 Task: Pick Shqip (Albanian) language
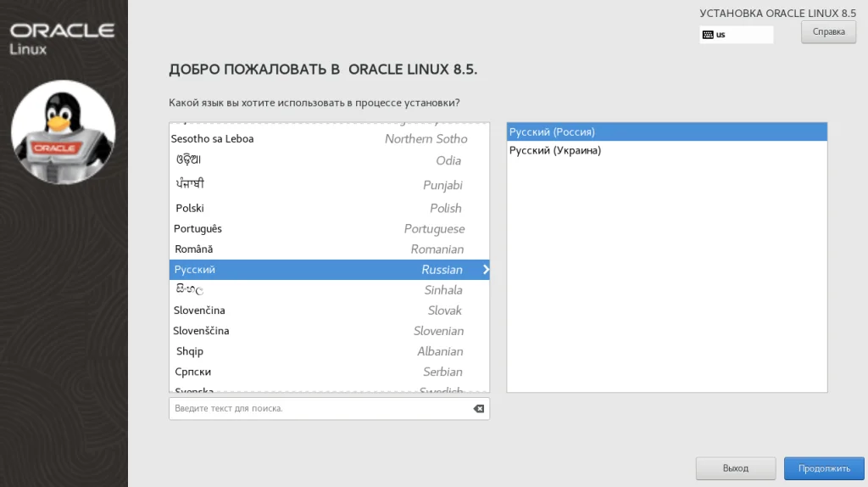click(x=329, y=351)
